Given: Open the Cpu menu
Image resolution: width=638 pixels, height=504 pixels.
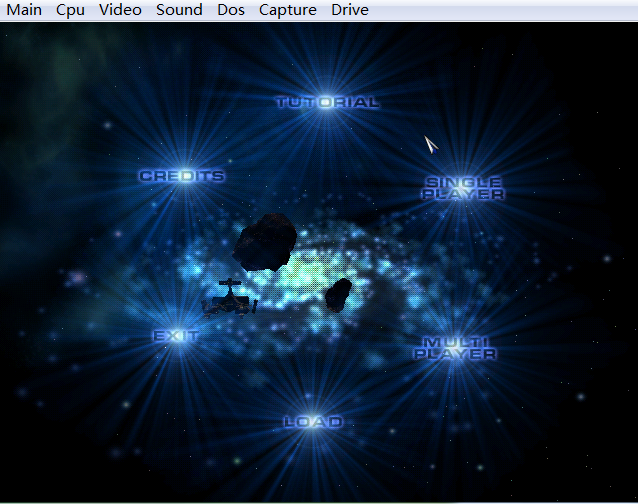Looking at the screenshot, I should tap(70, 10).
